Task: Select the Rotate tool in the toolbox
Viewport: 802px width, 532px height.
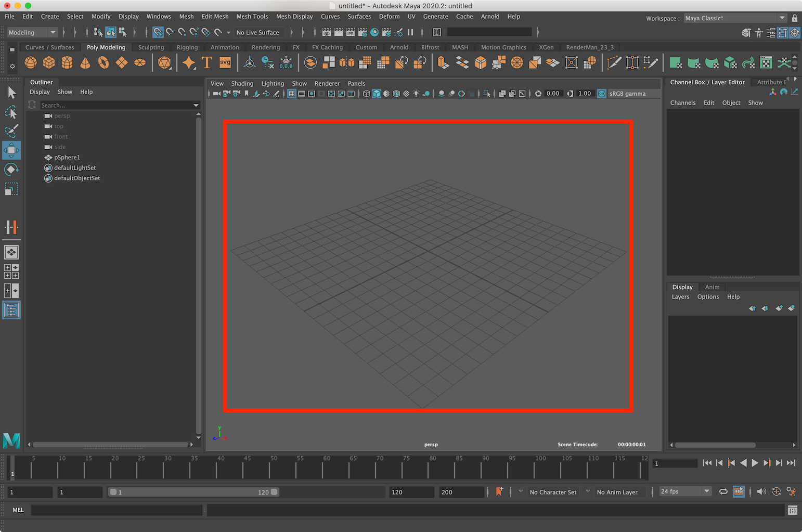Action: tap(11, 170)
